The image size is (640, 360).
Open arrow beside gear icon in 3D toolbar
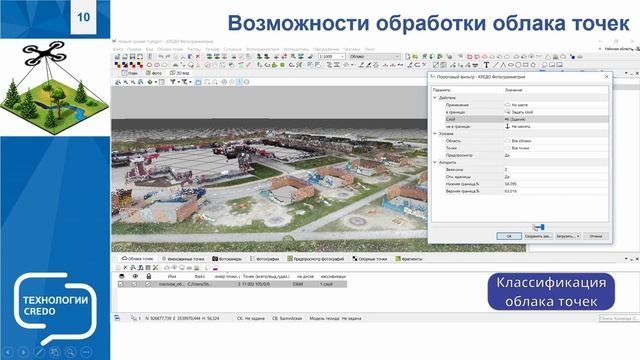tap(155, 82)
